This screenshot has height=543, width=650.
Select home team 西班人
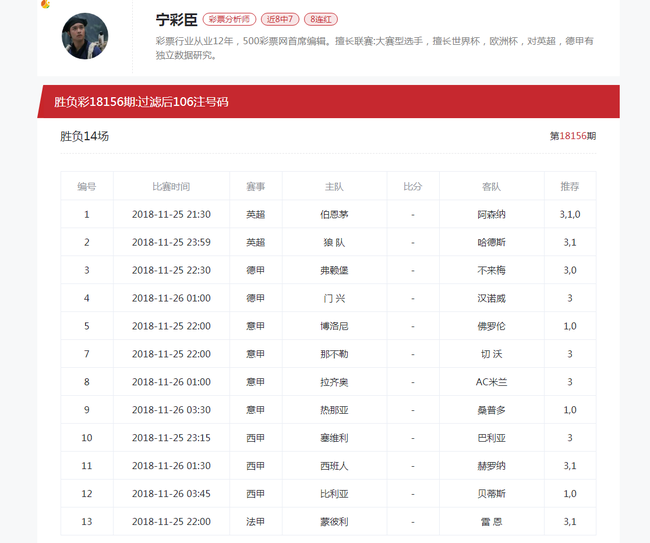click(x=334, y=466)
